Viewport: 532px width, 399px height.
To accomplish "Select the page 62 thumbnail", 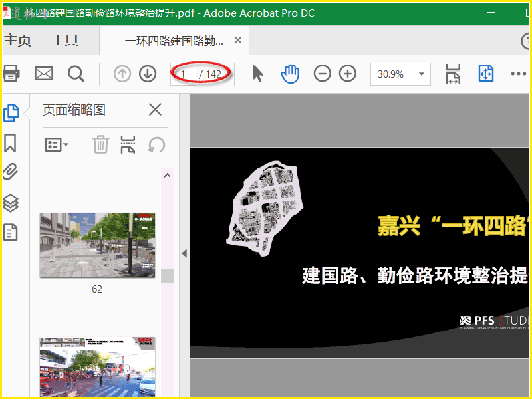I will pos(97,245).
